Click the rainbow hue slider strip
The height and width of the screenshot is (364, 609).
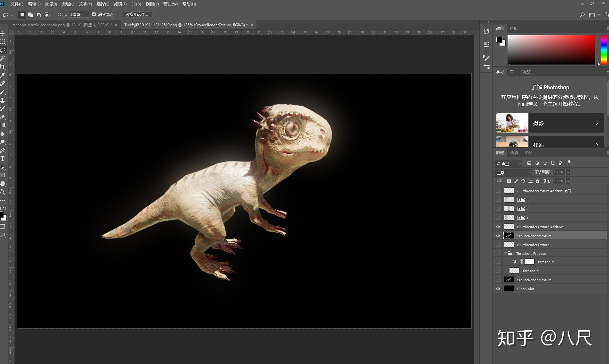(x=604, y=50)
